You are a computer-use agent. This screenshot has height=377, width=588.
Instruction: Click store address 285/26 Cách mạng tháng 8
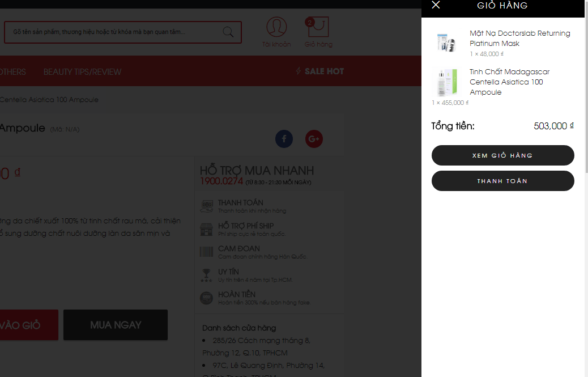coord(257,346)
